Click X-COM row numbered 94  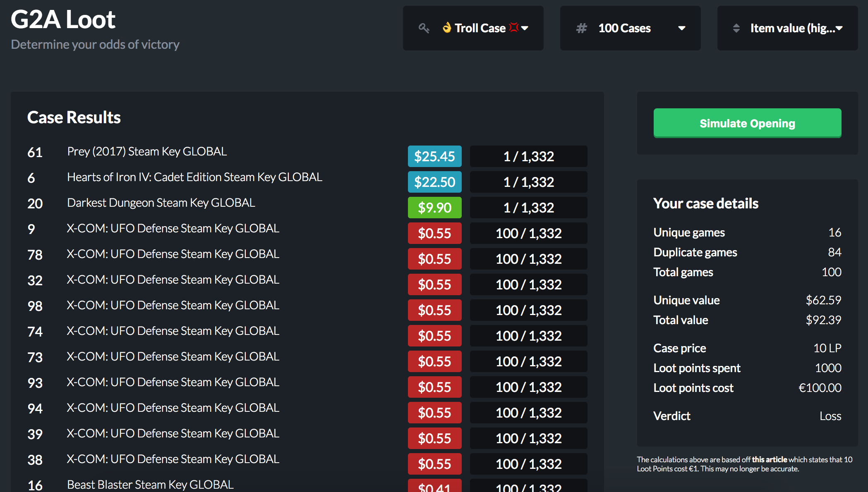(x=307, y=412)
